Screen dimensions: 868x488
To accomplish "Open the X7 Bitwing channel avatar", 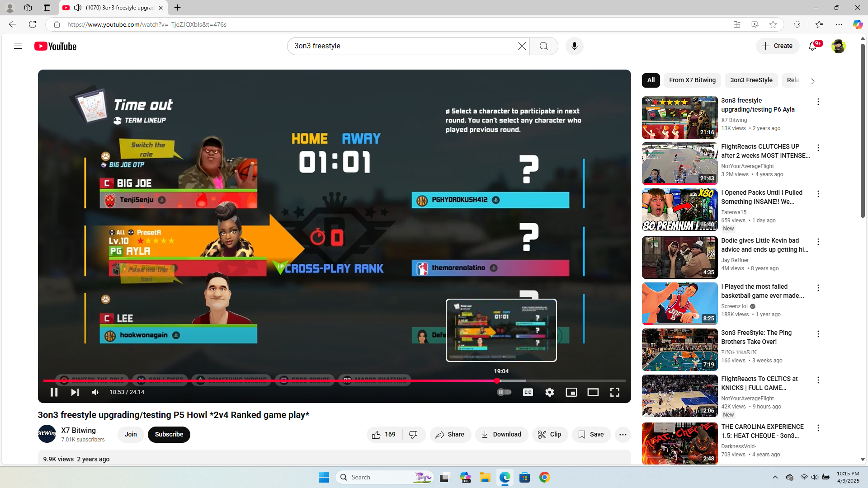I will pos(47,434).
